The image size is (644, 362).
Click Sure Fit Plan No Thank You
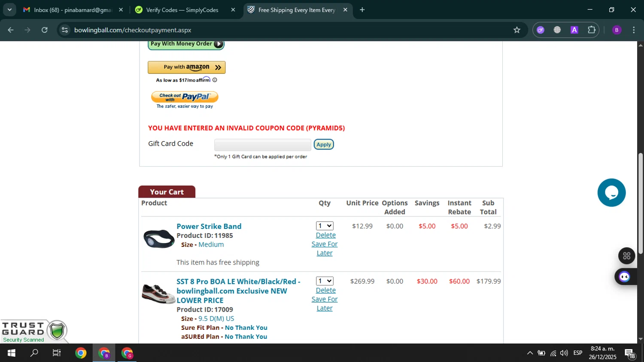(x=246, y=328)
